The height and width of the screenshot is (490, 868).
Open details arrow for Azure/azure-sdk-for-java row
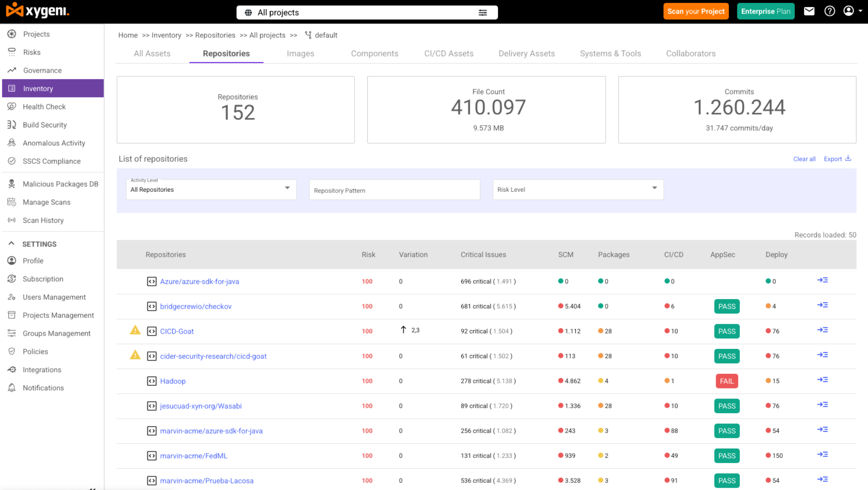coord(822,280)
